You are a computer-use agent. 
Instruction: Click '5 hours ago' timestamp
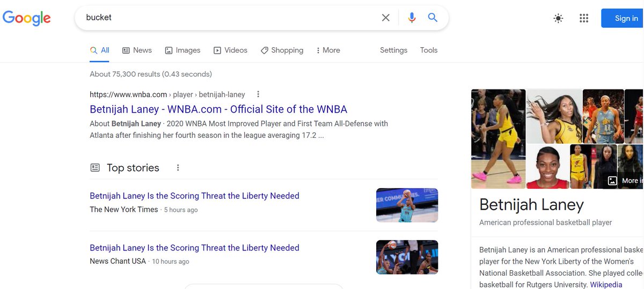pos(181,210)
